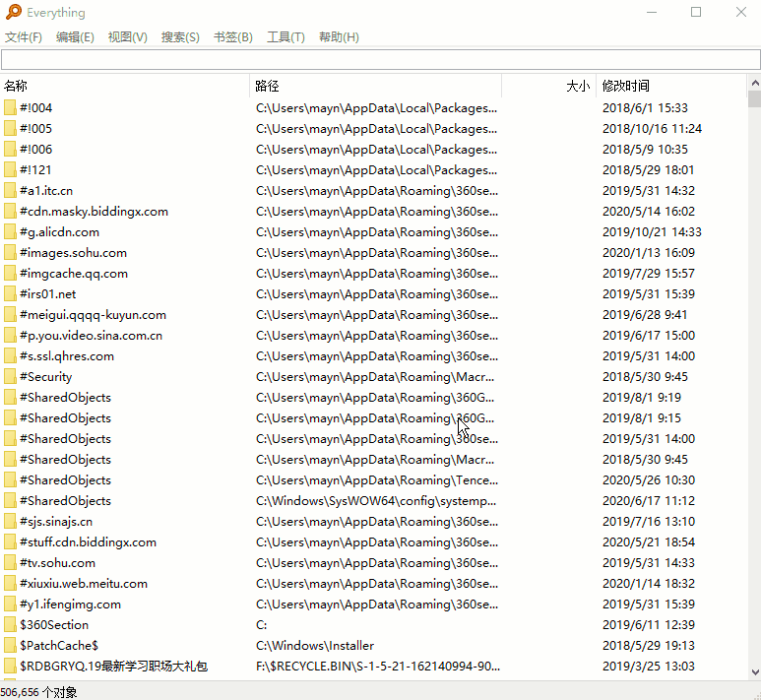Open the 编辑(E) menu
The image size is (761, 700).
point(75,37)
